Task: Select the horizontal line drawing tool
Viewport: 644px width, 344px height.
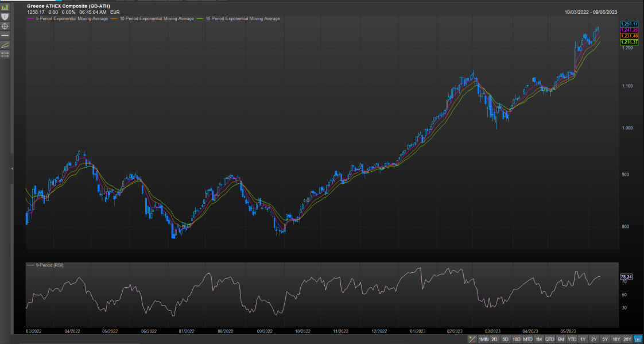Action: tap(5, 35)
